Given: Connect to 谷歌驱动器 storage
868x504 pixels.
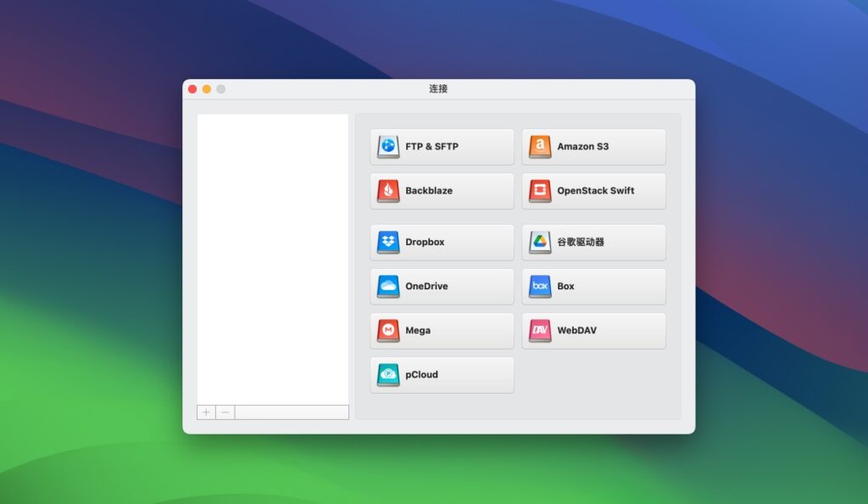Looking at the screenshot, I should coord(593,242).
